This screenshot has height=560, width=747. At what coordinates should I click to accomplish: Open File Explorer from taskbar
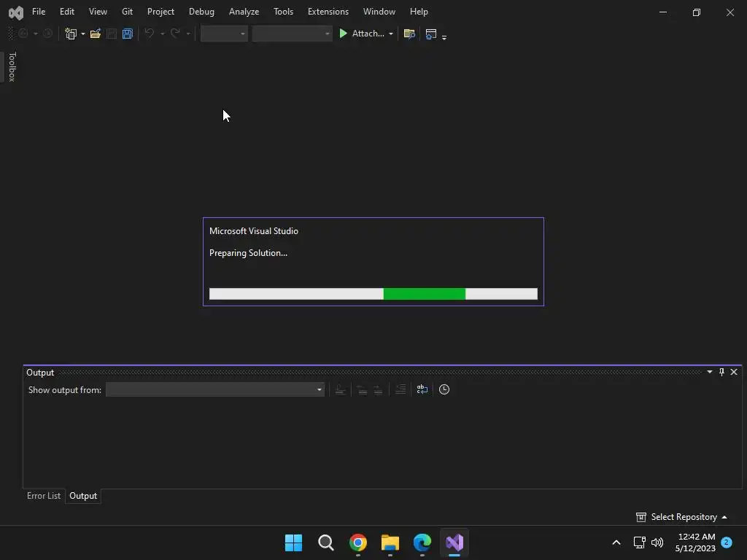click(390, 542)
